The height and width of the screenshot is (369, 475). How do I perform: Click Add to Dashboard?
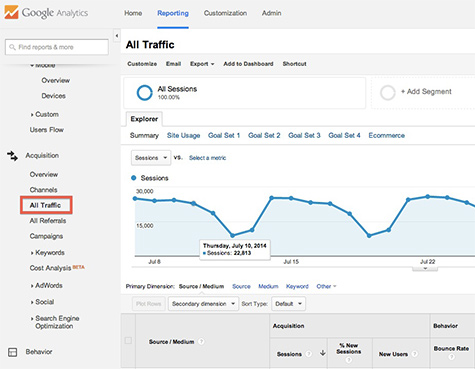[248, 64]
